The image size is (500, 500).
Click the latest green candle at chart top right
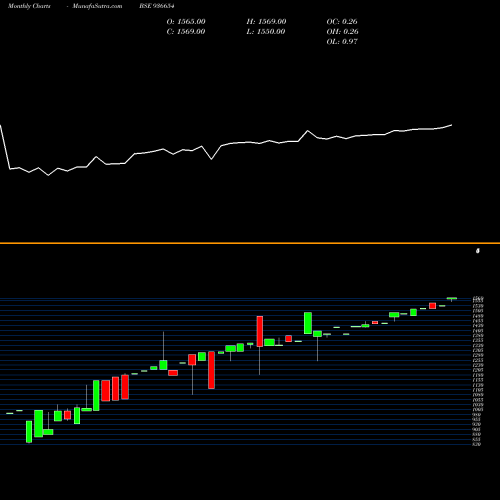pos(452,298)
